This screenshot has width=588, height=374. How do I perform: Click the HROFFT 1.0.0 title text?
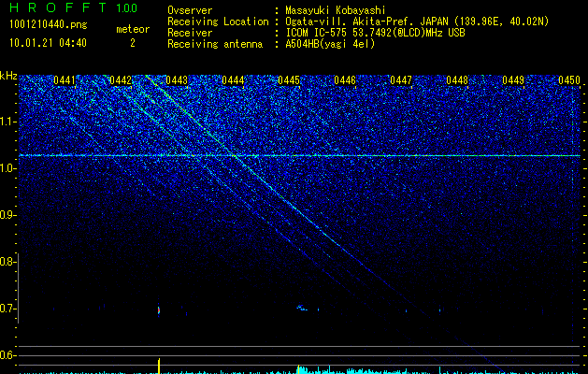tap(73, 7)
